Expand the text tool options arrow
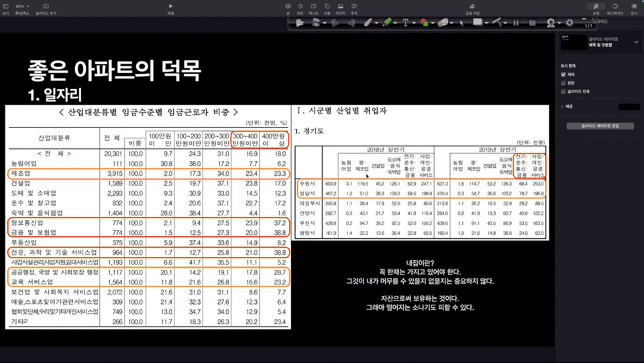Screen dimensions: 644x363 (414, 23)
